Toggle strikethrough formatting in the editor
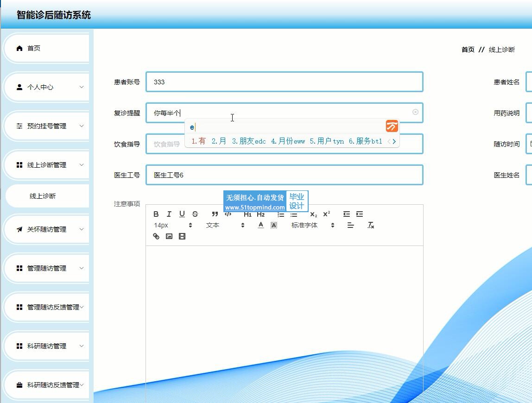Screen dimensions: 532x403 pos(195,214)
